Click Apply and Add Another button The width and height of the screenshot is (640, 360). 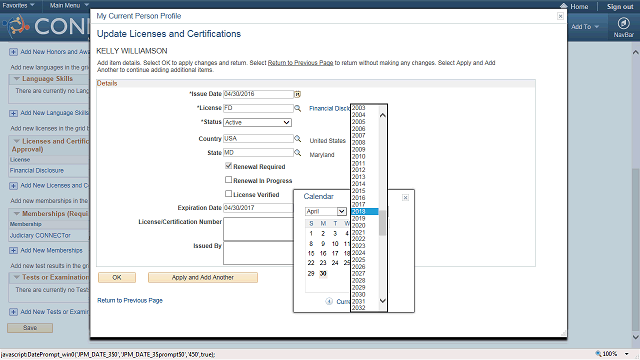point(203,278)
